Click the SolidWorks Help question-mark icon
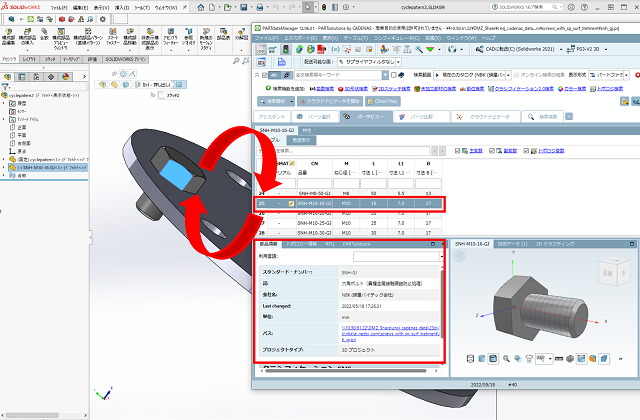Screen dimensions: 640x420 pyautogui.click(x=584, y=7)
